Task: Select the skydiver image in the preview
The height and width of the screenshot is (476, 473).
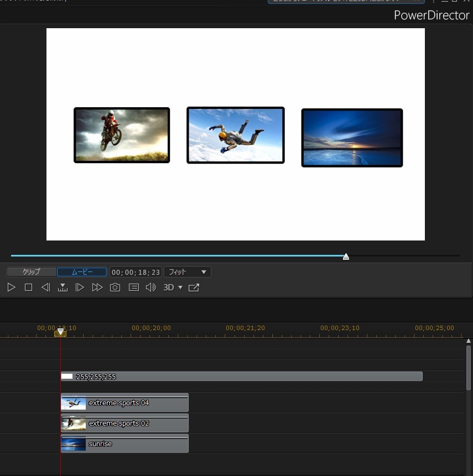Action: (236, 135)
